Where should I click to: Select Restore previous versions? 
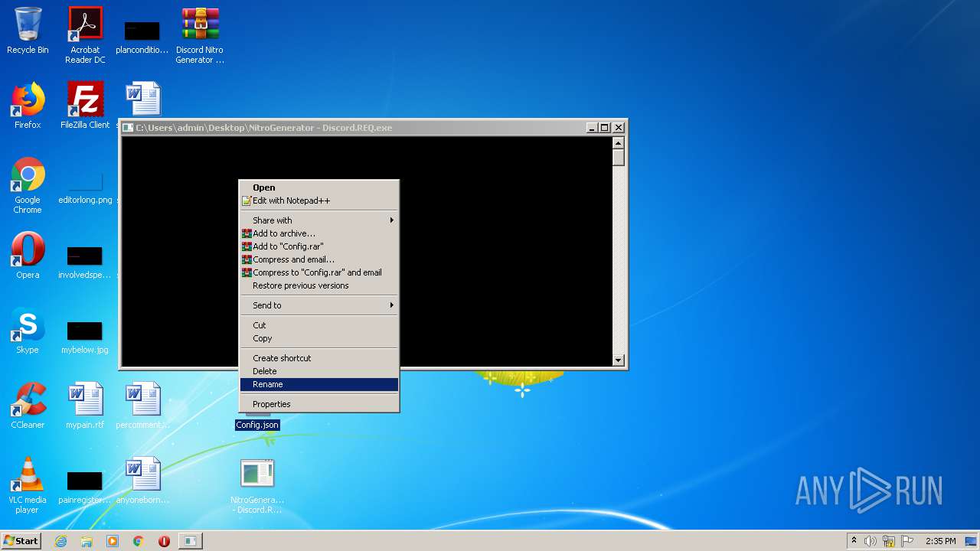tap(319, 285)
